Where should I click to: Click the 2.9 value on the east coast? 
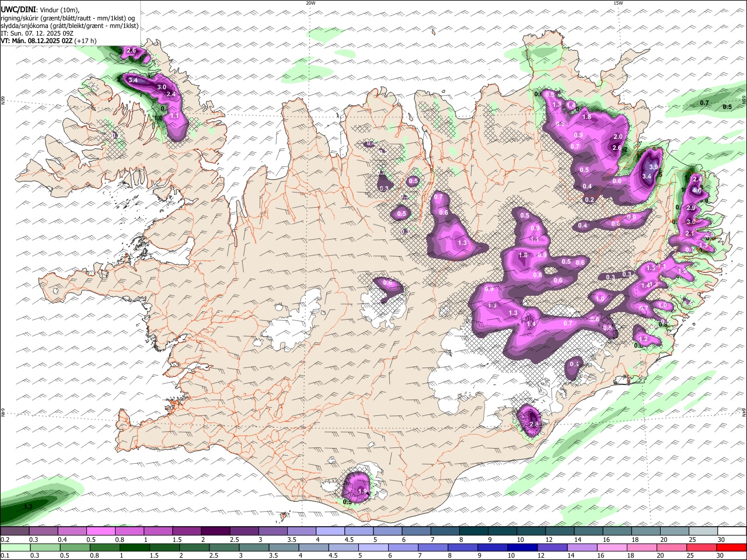click(691, 208)
